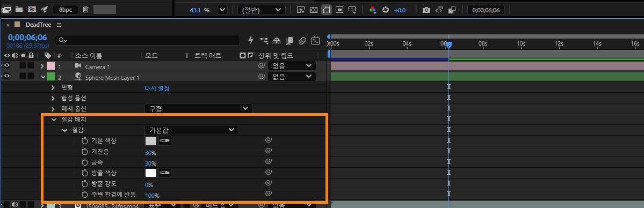Viewport: 644px width, 208px height.
Task: Toggle mask and shape path visibility
Action: click(x=327, y=10)
